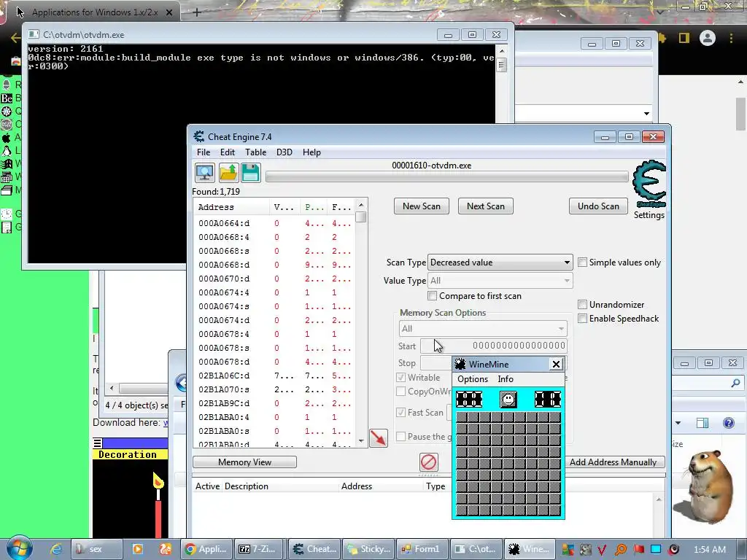
Task: Click the WineMine smiley face reset button
Action: click(508, 399)
